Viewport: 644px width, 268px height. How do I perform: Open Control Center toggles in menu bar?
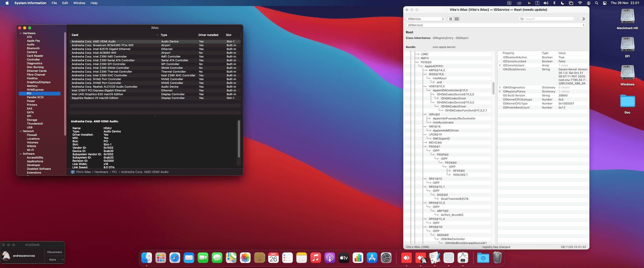pyautogui.click(x=604, y=3)
